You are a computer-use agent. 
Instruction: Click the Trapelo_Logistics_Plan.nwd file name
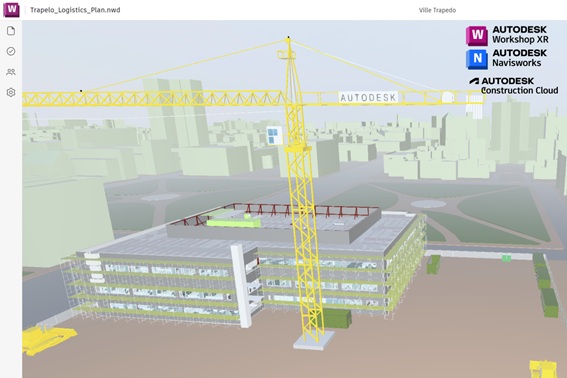coord(75,10)
